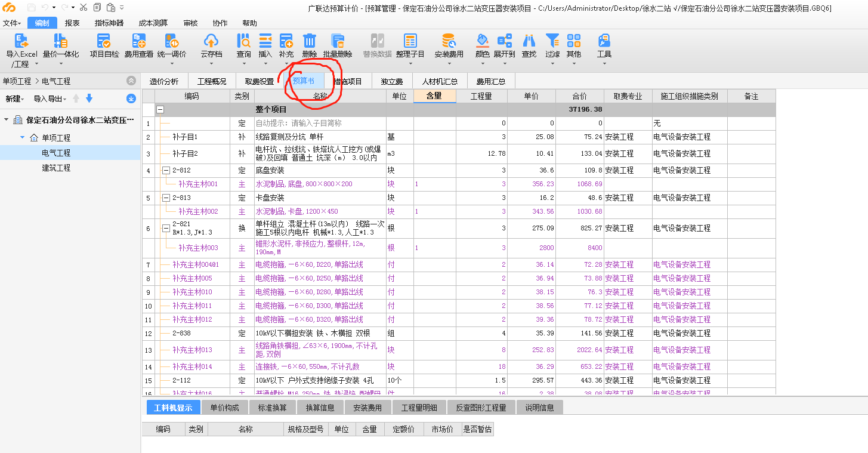Click the round blue download icon in left panel
Viewport: 868px width, 453px height.
pyautogui.click(x=131, y=98)
